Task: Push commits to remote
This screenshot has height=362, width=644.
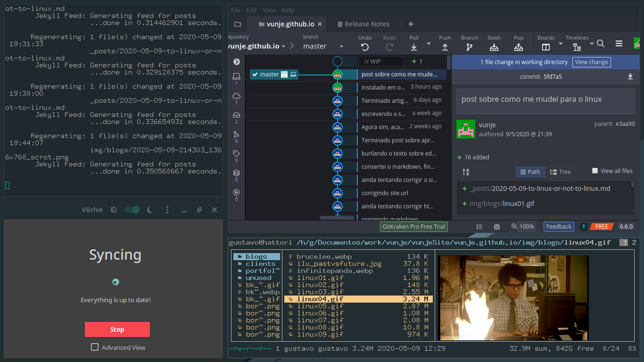Action: [x=445, y=43]
